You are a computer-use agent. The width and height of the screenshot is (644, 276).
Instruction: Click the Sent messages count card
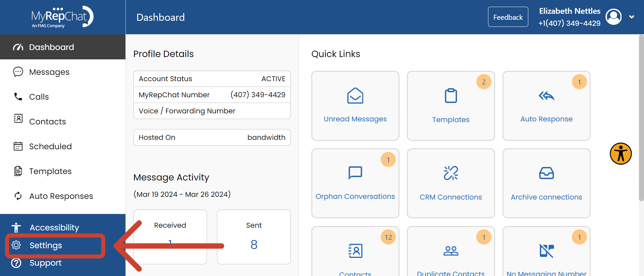tap(254, 237)
